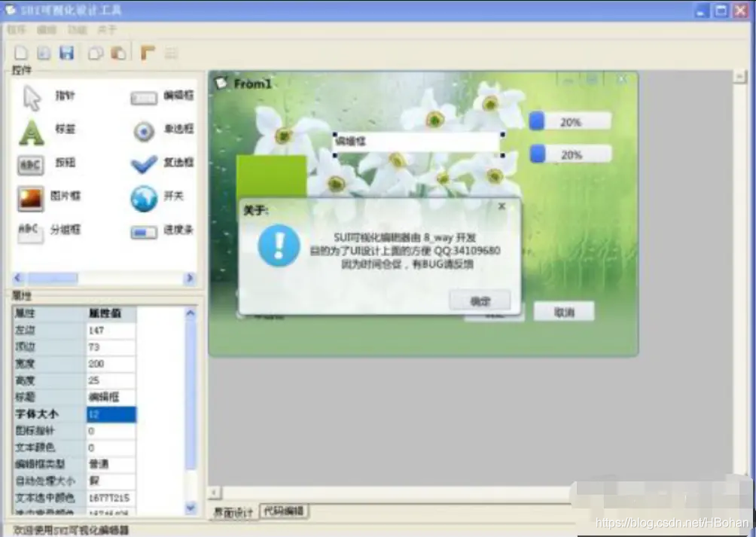Click the From1 form title text

point(253,84)
